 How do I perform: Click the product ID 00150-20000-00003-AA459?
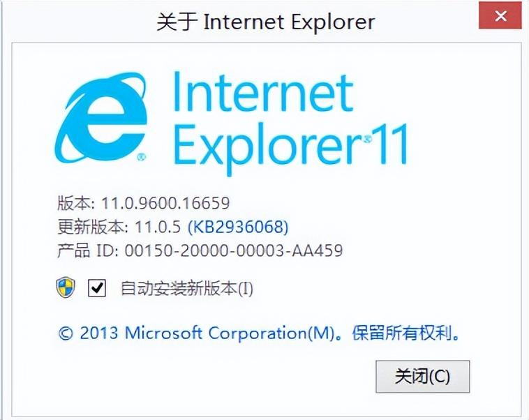[x=234, y=250]
